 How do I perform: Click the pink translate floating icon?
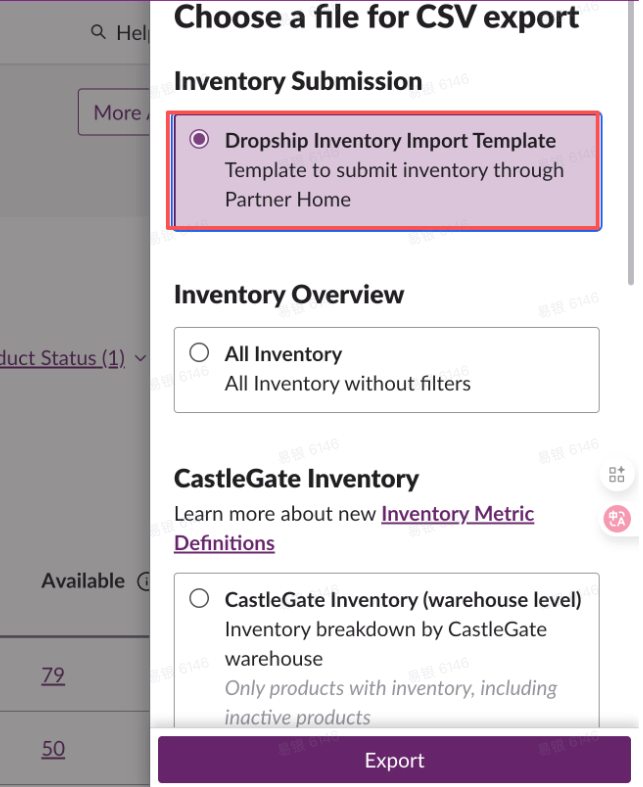click(x=616, y=519)
